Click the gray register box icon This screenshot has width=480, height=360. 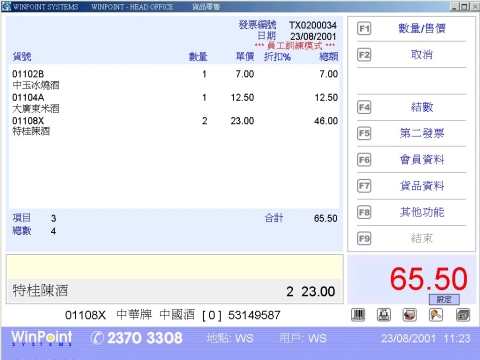[x=463, y=315]
